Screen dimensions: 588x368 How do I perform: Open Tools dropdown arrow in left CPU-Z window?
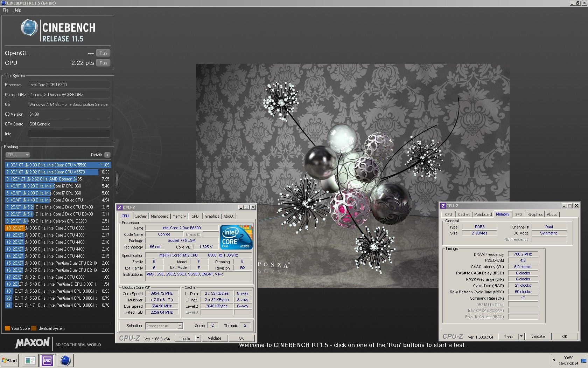tap(198, 338)
